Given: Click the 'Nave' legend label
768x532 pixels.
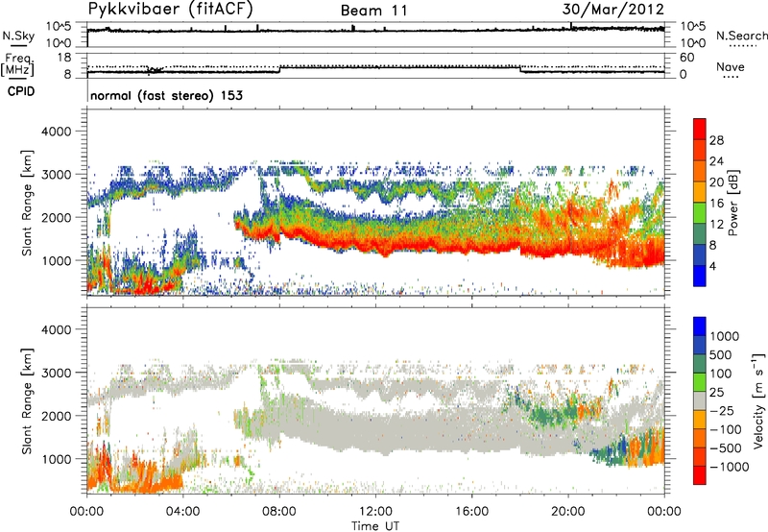Looking at the screenshot, I should click(731, 67).
